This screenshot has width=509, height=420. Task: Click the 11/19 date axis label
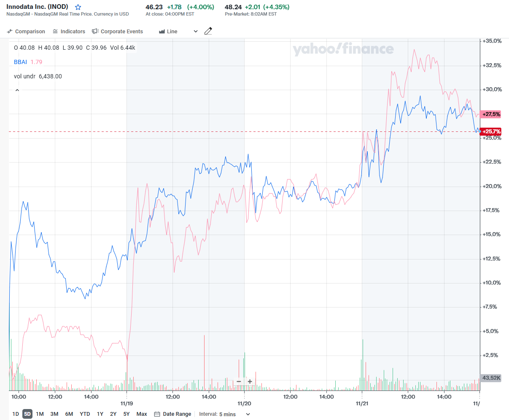click(x=127, y=404)
